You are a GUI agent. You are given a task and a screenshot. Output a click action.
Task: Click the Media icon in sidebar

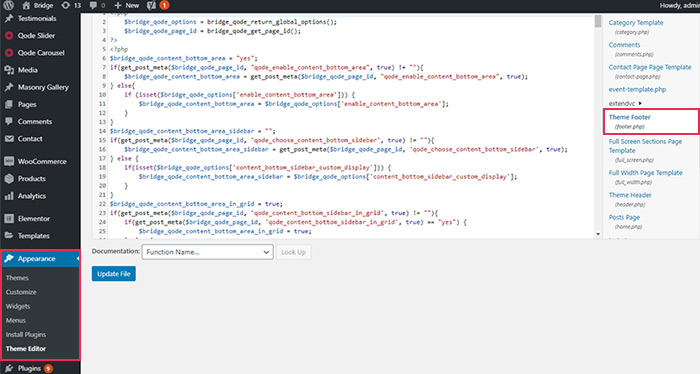click(x=9, y=70)
